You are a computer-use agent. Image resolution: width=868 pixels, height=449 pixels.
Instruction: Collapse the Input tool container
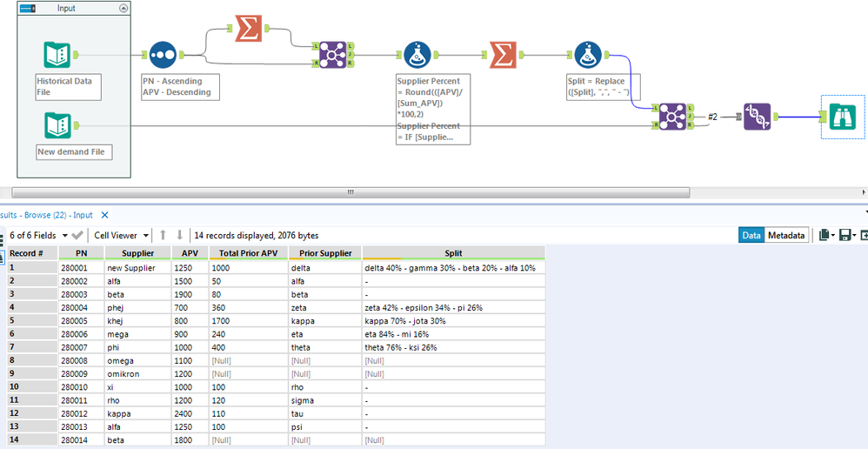tap(124, 8)
